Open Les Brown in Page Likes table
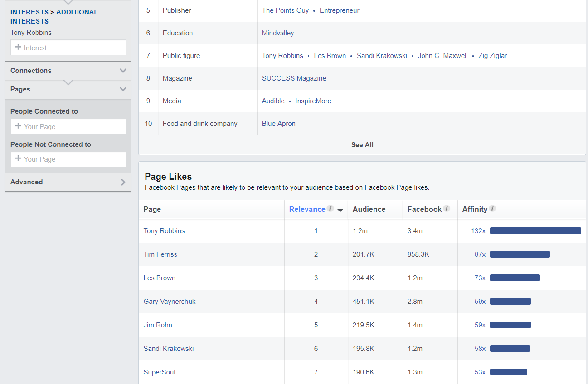The image size is (588, 384). coord(160,278)
